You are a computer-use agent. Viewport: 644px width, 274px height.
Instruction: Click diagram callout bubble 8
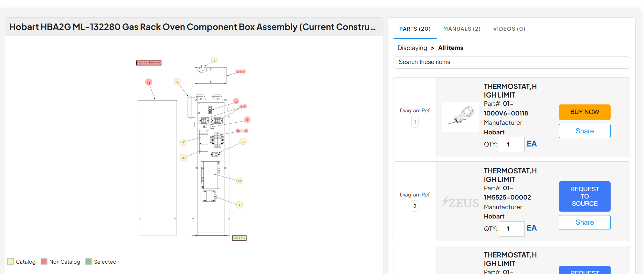click(247, 120)
